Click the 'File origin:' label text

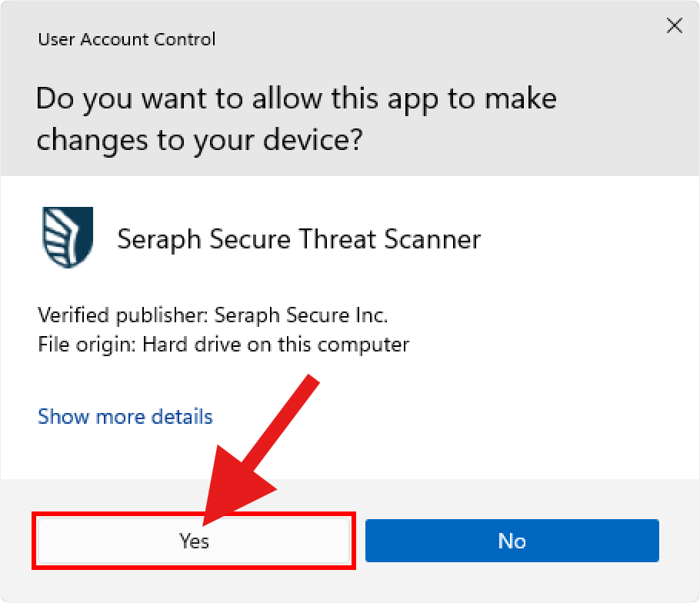point(87,344)
